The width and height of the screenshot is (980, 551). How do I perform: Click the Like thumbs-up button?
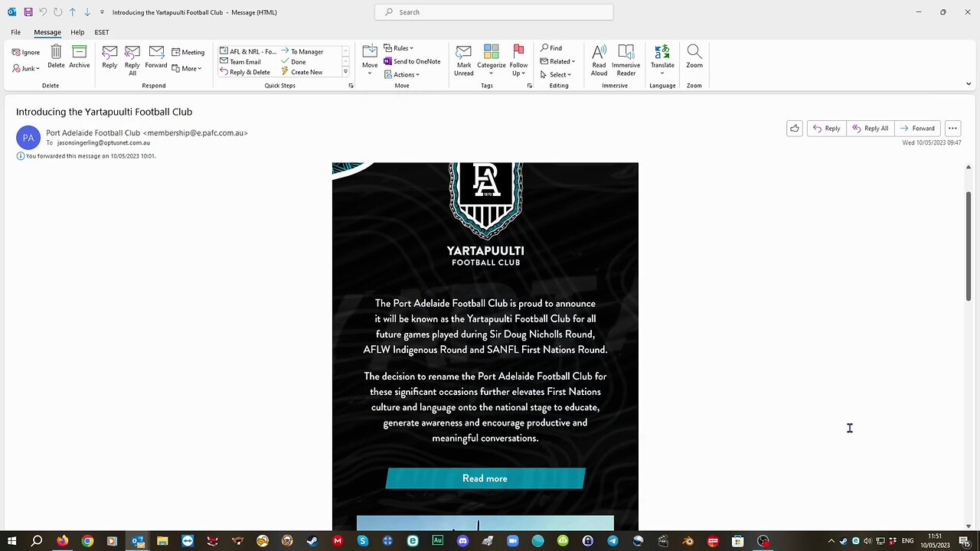pyautogui.click(x=795, y=129)
